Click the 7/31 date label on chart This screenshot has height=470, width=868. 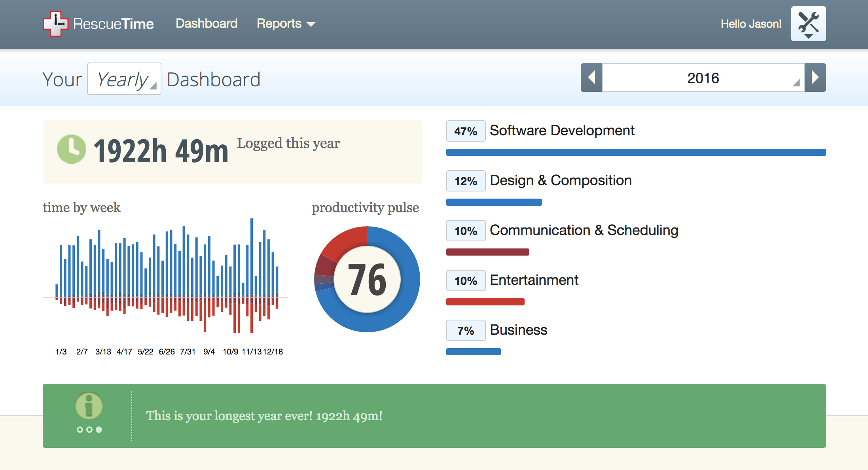pos(188,352)
